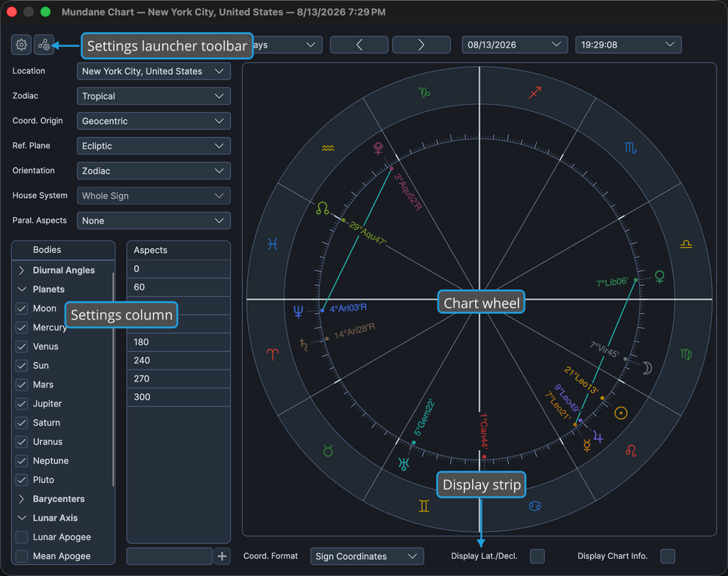
Task: Click the Moon crescent glyph
Action: click(647, 368)
